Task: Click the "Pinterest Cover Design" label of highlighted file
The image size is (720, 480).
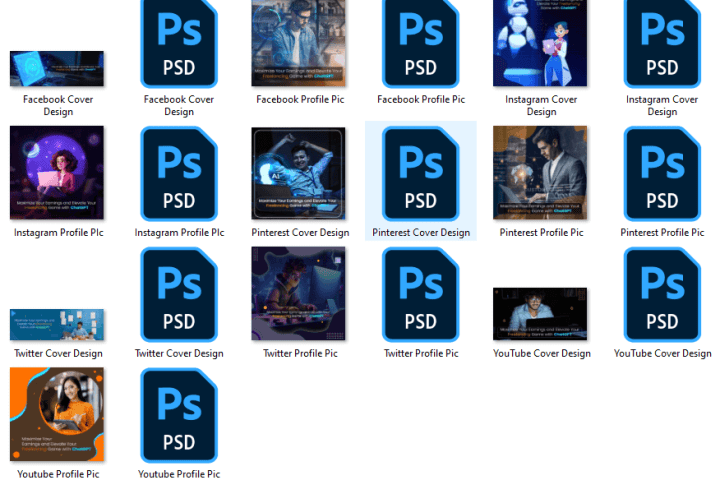Action: (421, 232)
